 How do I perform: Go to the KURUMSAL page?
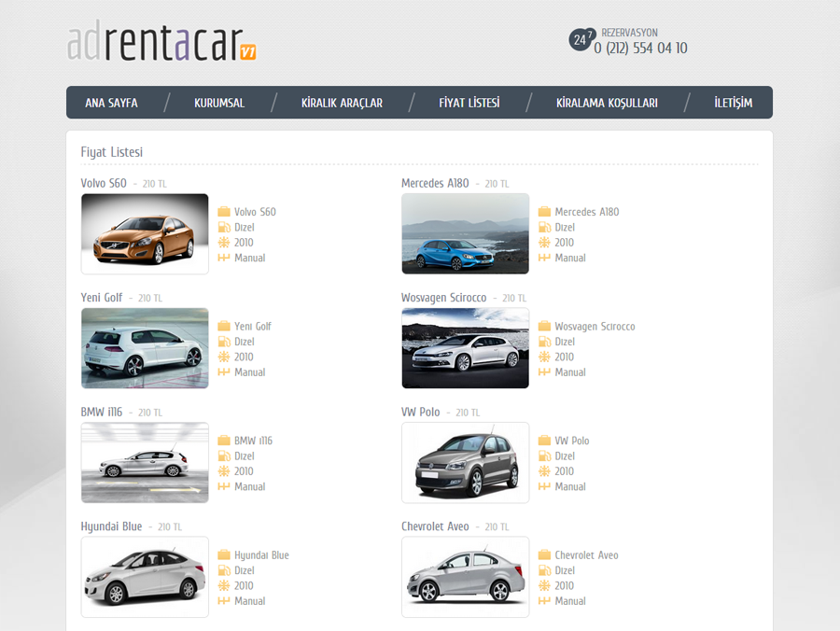point(219,103)
